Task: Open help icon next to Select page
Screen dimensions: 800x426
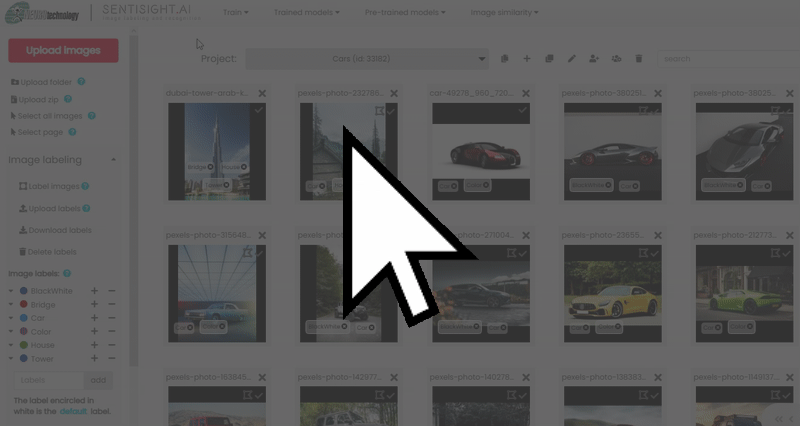Action: pos(72,132)
